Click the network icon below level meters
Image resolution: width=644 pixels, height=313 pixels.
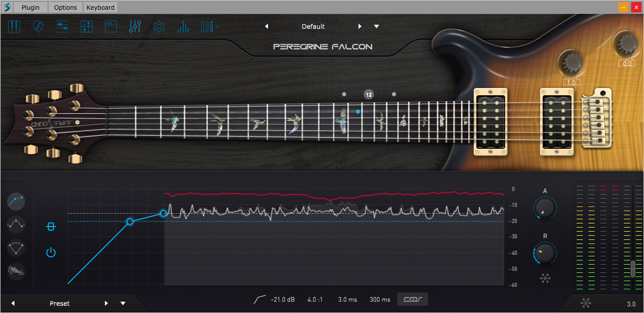(586, 303)
